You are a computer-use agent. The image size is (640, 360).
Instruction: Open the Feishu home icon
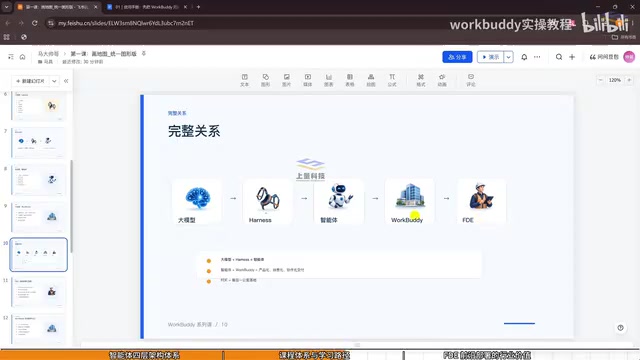click(x=22, y=57)
